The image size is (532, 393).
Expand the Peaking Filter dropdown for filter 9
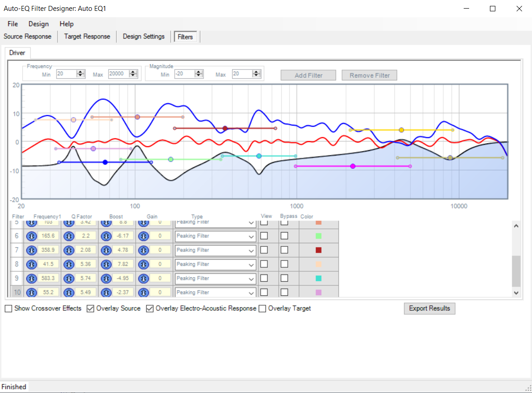(x=251, y=278)
